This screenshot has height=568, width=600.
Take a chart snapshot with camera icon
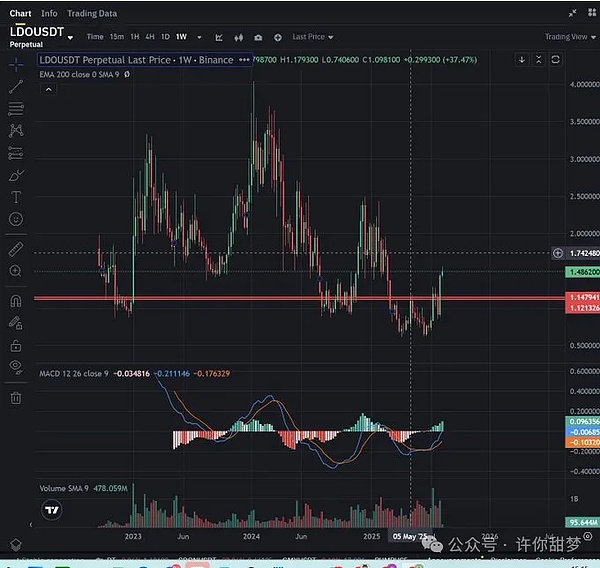coord(258,37)
